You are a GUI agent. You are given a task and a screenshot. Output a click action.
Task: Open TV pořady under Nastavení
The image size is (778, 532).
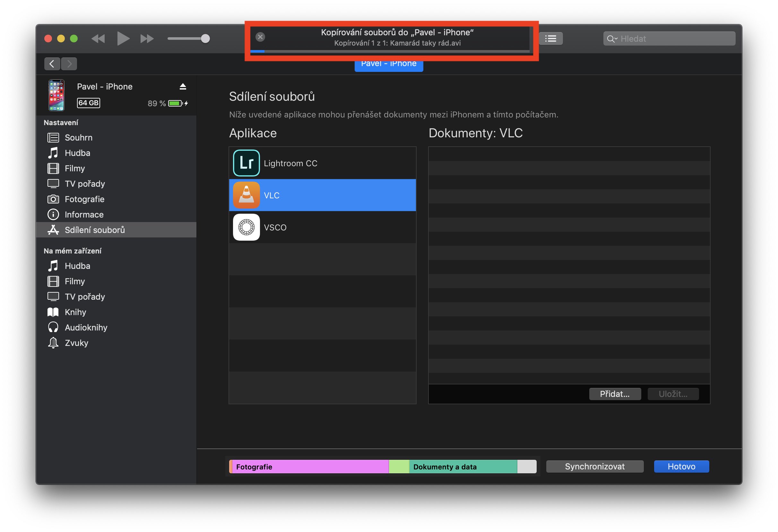pos(116,184)
